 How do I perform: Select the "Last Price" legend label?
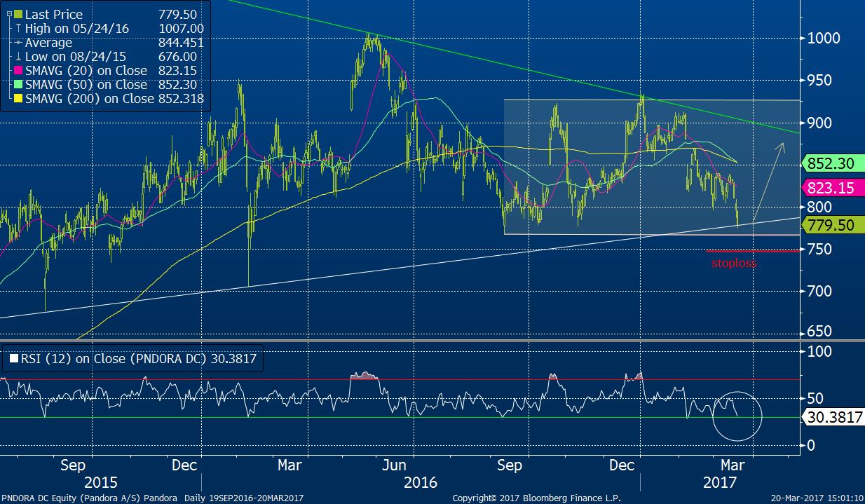coord(53,15)
